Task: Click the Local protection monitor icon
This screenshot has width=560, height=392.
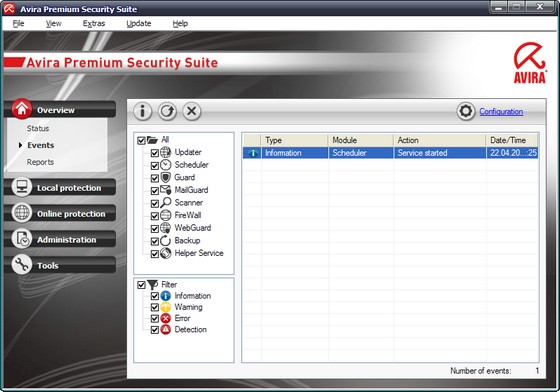Action: tap(22, 186)
